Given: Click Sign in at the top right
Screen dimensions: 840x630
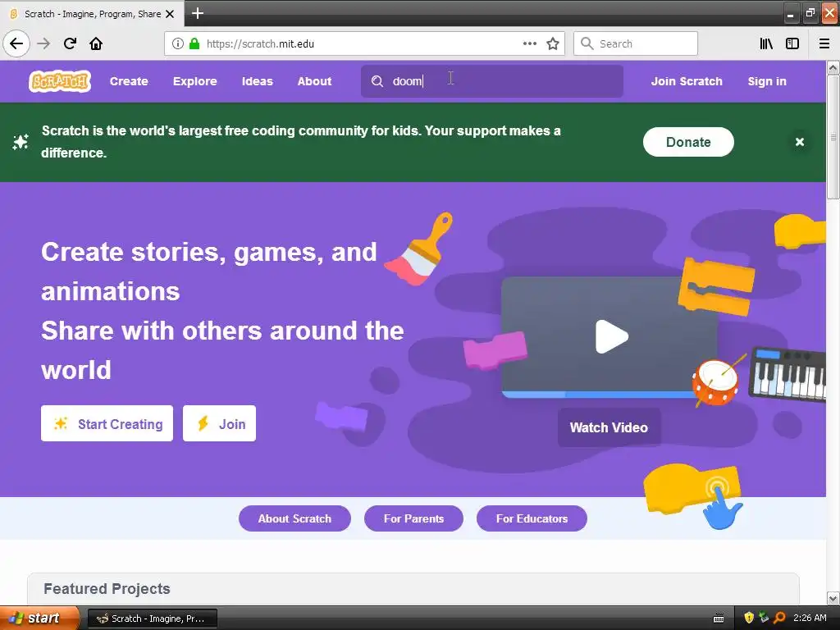Looking at the screenshot, I should (767, 81).
